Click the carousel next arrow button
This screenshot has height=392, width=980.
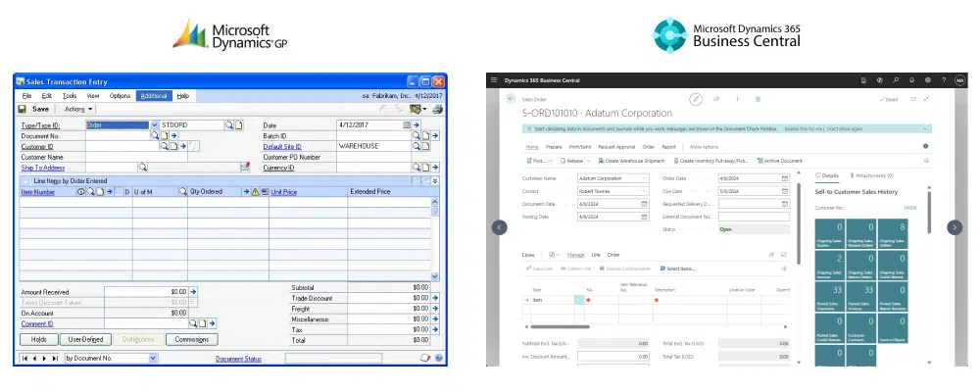(x=955, y=227)
